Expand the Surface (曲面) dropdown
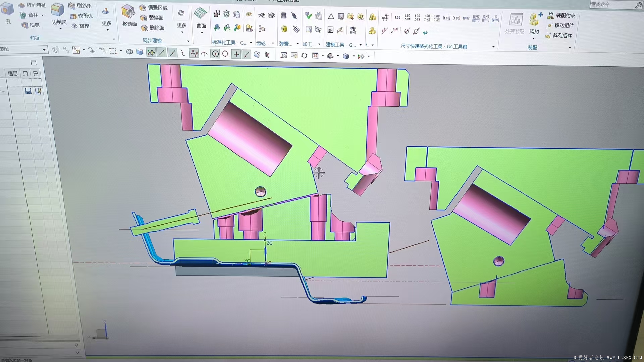The image size is (644, 362). (202, 33)
